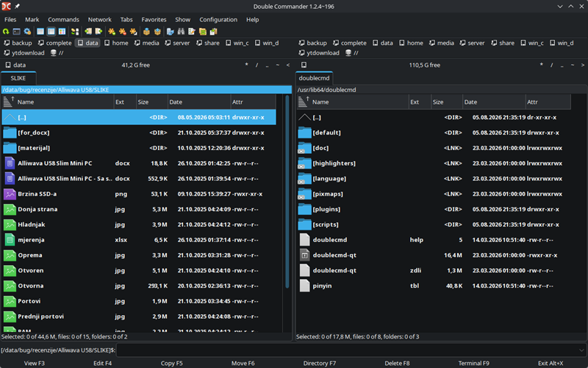
Task: Expand the command line history dropdown arrow
Action: click(581, 350)
